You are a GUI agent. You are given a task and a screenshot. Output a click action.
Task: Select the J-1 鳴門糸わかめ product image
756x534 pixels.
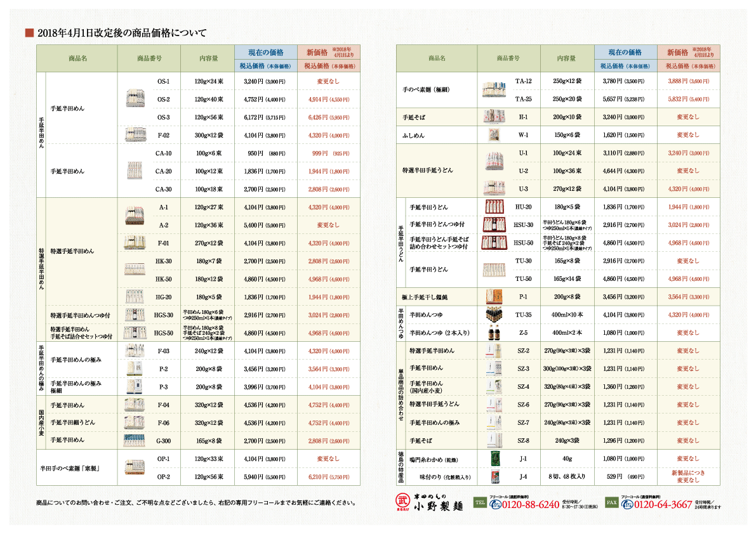493,459
